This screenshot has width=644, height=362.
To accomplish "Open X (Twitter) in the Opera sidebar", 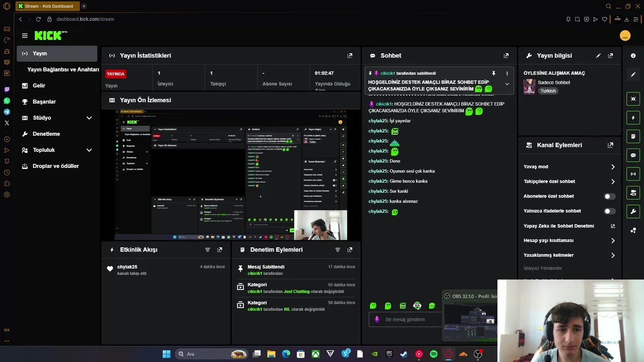I will (x=7, y=123).
